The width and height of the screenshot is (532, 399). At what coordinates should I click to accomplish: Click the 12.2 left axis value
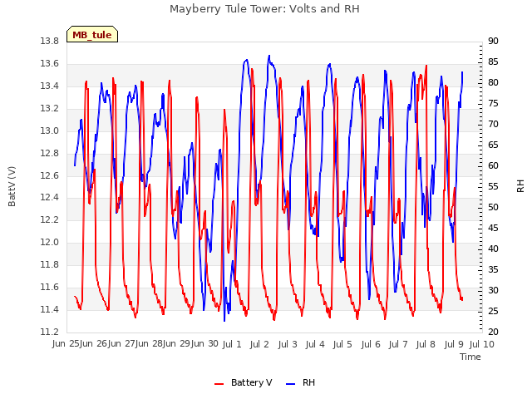[50, 219]
